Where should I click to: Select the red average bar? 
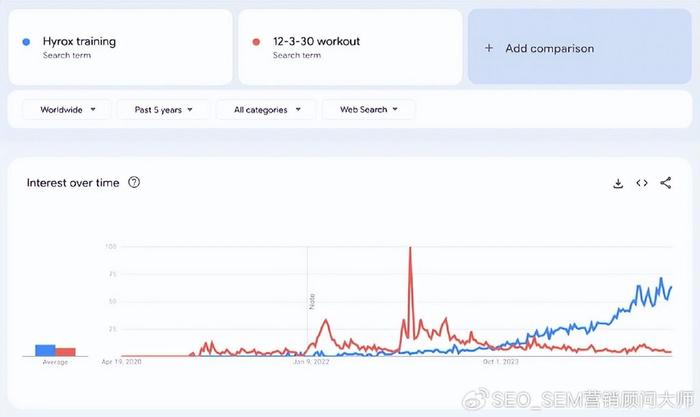click(x=65, y=352)
